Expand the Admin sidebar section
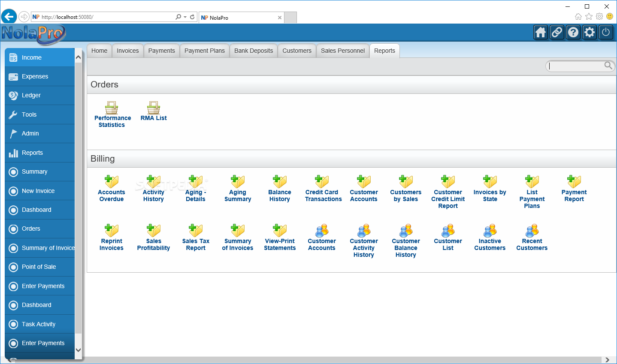Screen dimensions: 617x364 (x=40, y=133)
